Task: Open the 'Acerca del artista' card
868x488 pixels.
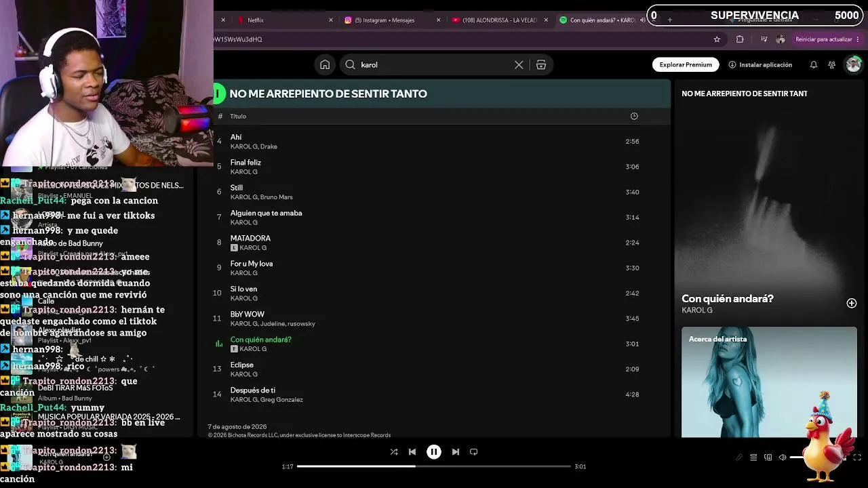Action: coord(769,382)
